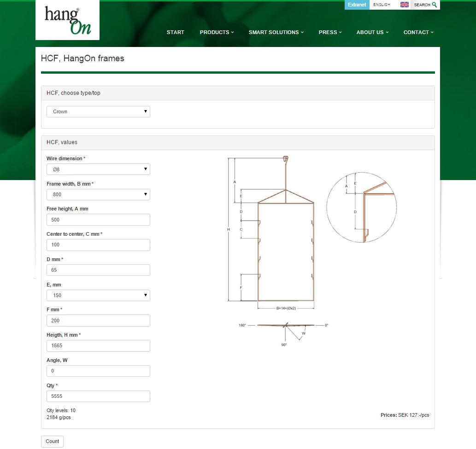Click the Angle W input field
Viewport: 476px width, 449px height.
click(x=98, y=371)
